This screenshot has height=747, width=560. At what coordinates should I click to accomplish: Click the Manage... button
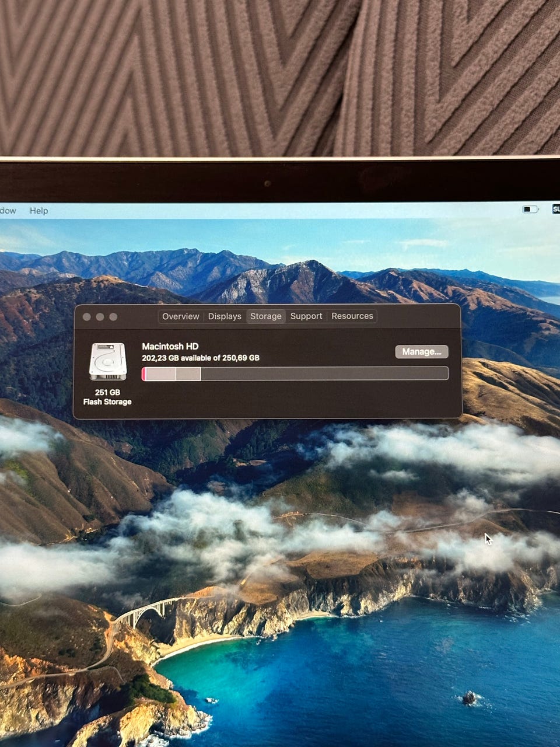[422, 351]
